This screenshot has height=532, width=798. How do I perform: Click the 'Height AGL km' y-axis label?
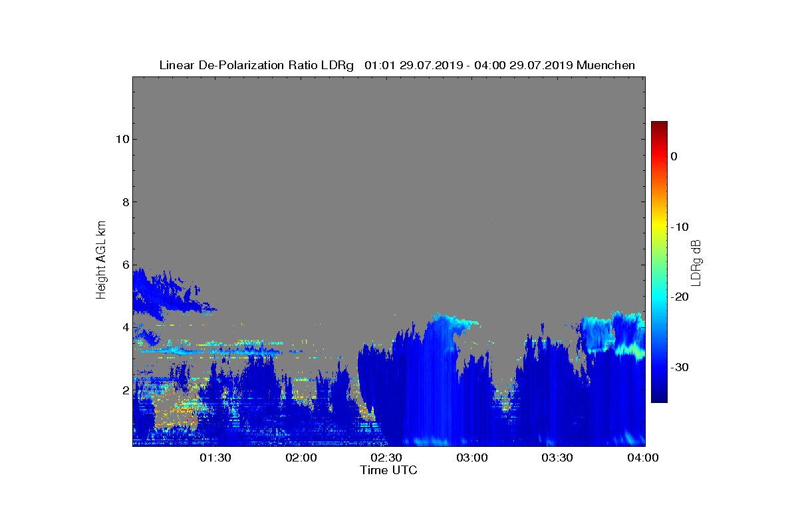101,261
